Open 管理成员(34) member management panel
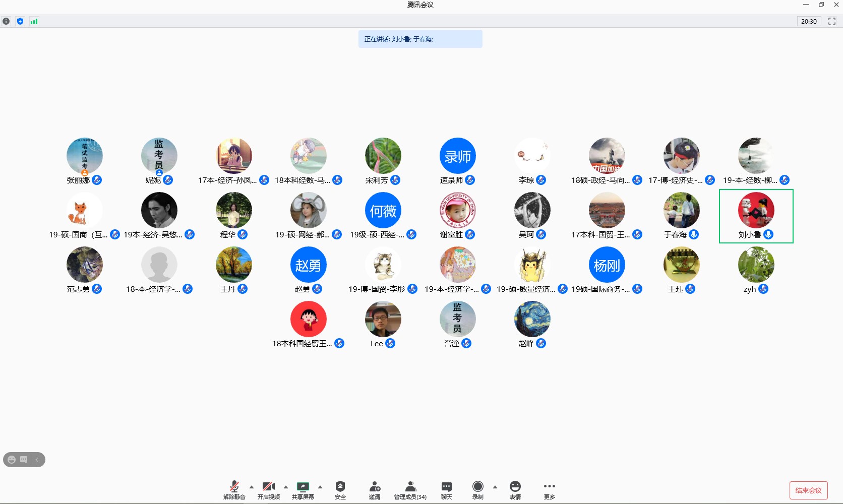The height and width of the screenshot is (504, 843). tap(410, 489)
